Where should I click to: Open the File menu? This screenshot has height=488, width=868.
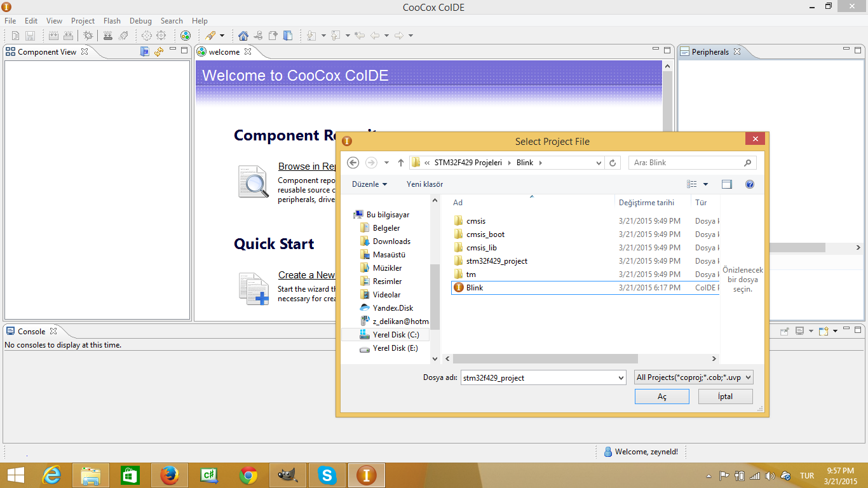[10, 21]
